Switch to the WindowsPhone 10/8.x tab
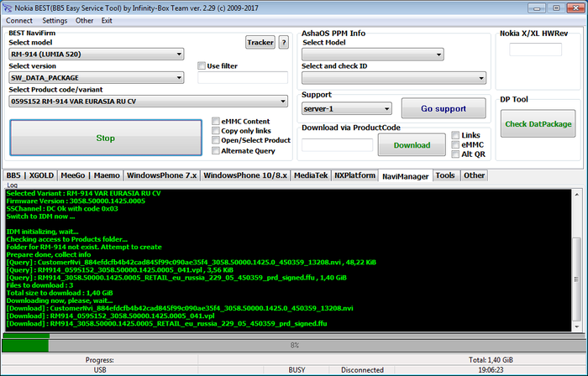Viewport: 588px width, 376px height. point(245,175)
